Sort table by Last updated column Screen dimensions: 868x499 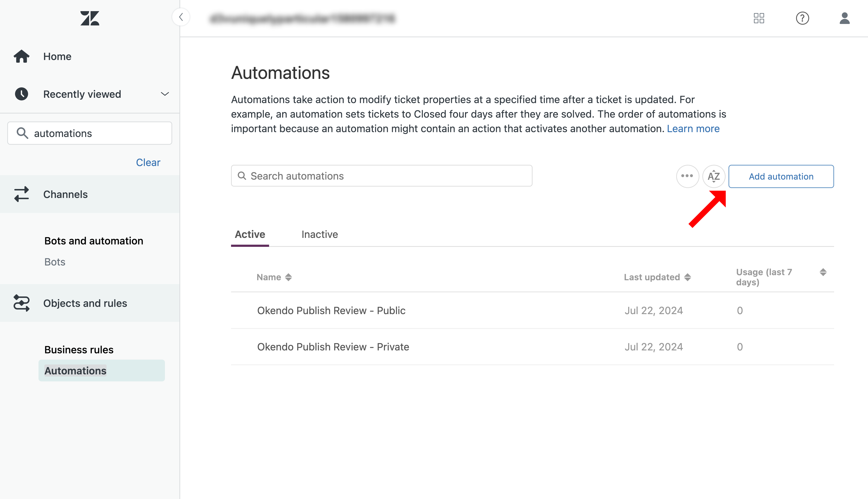coord(657,277)
